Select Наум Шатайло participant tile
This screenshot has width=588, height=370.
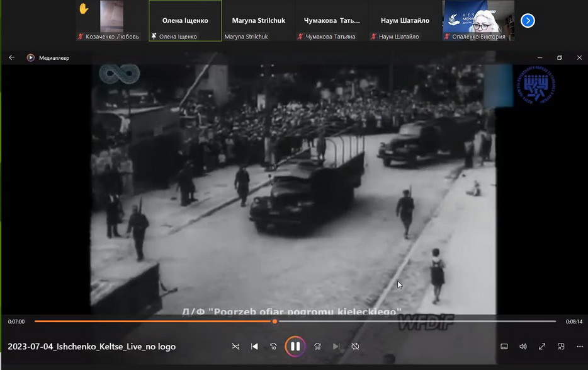pyautogui.click(x=405, y=21)
